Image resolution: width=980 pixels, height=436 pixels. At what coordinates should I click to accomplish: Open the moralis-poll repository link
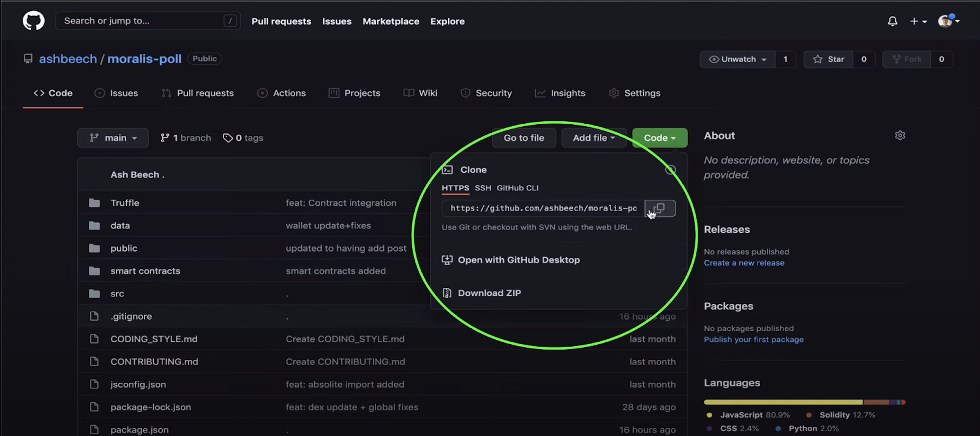coord(145,59)
